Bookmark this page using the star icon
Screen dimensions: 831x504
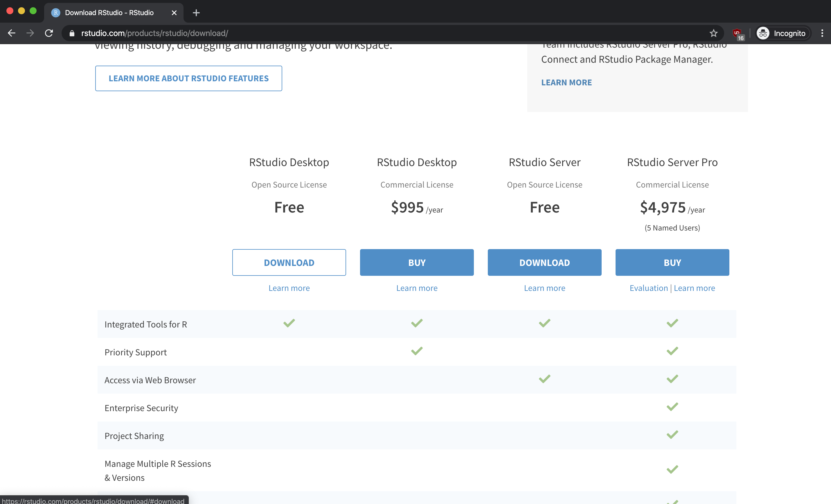pos(714,33)
